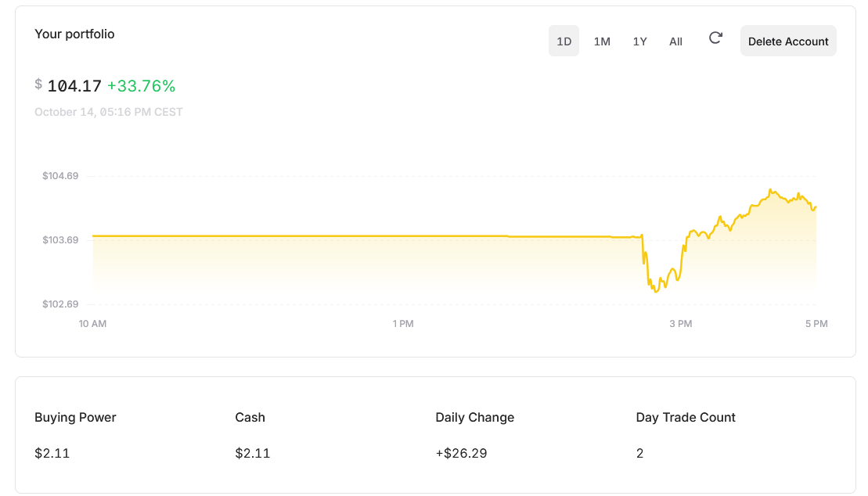The width and height of the screenshot is (868, 496).
Task: Click the Delete Account button
Action: (788, 41)
